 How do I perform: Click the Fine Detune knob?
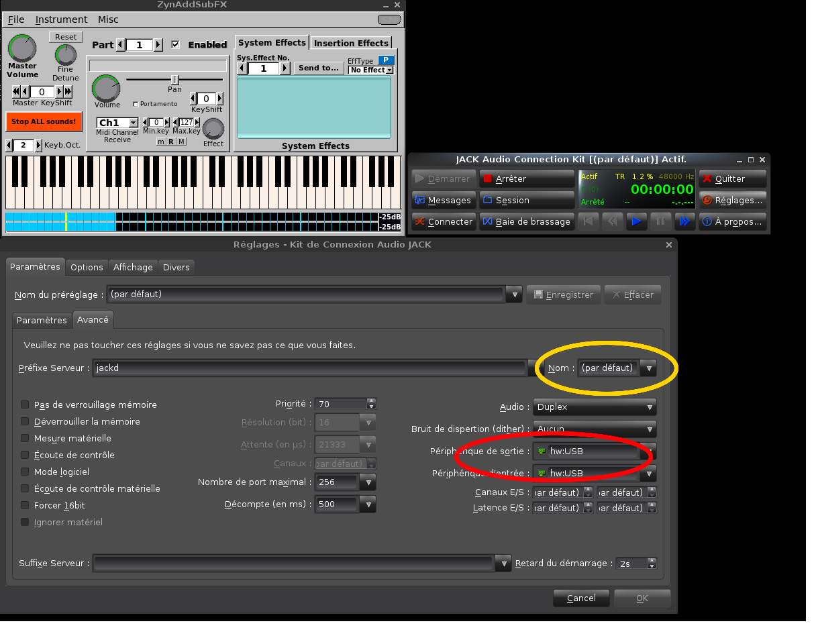click(x=65, y=55)
